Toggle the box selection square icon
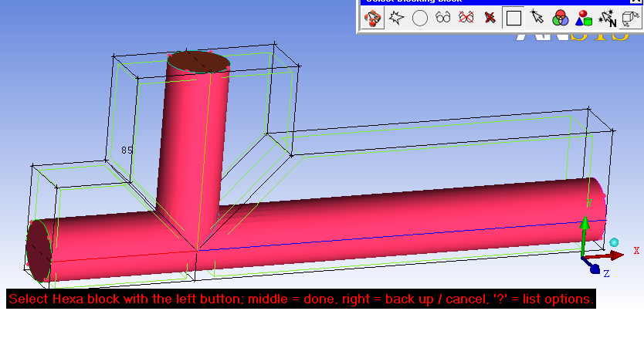This screenshot has width=644, height=355. (514, 19)
